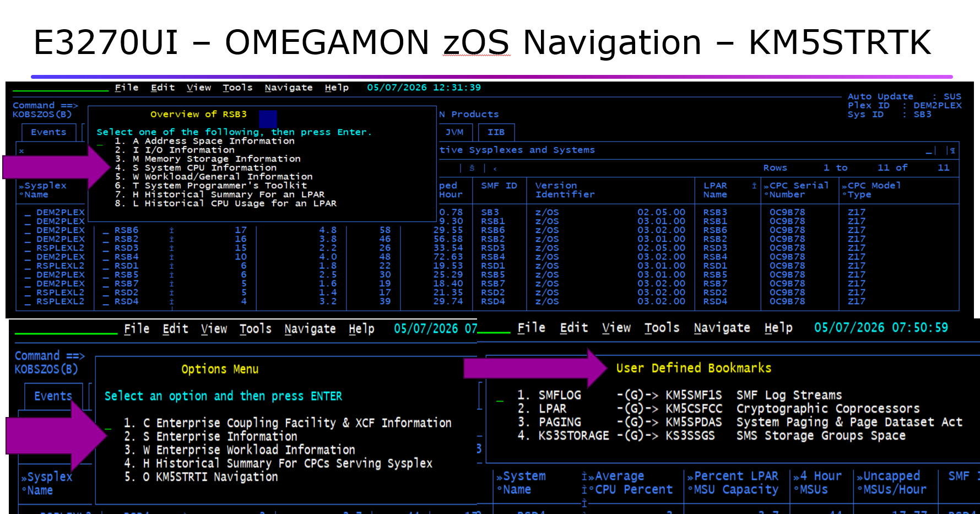Select the SMFLOG bookmark for SMF Log Streams
Viewport: 980px width, 514px height.
680,396
